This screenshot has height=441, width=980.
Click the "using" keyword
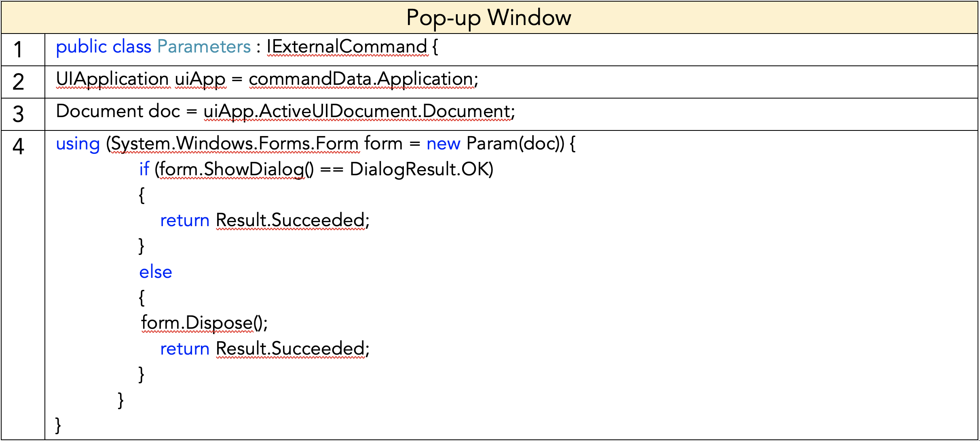[x=78, y=144]
